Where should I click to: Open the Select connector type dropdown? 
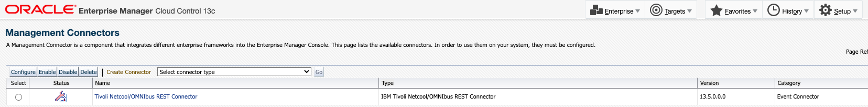click(x=234, y=72)
